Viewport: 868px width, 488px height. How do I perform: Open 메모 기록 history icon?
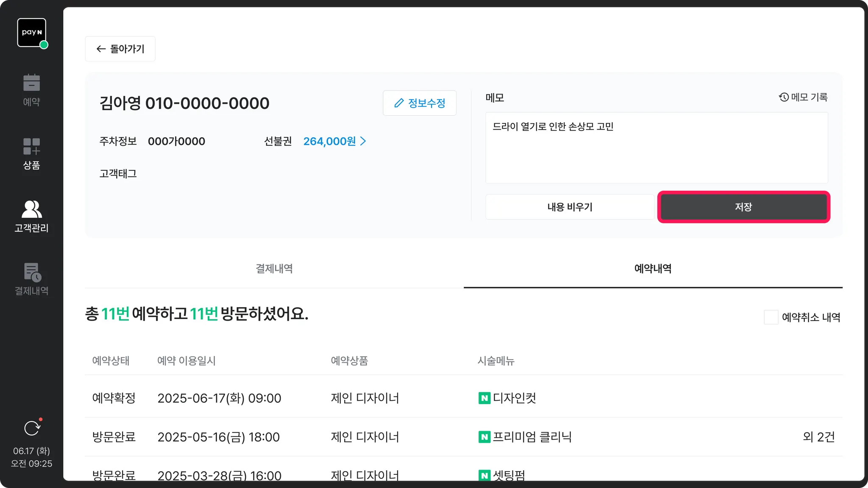(784, 97)
